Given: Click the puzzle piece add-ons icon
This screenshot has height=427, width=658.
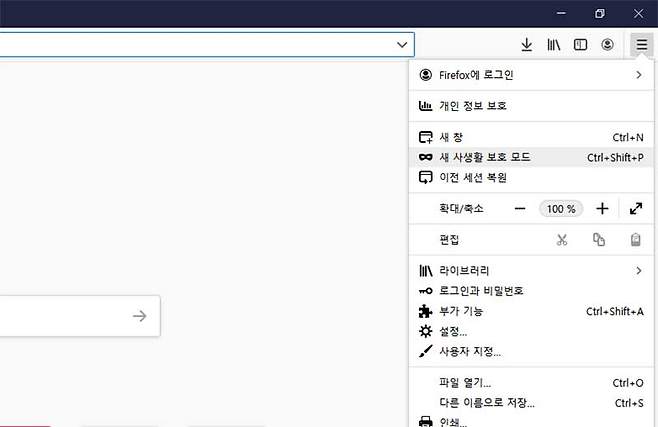Looking at the screenshot, I should (x=426, y=311).
